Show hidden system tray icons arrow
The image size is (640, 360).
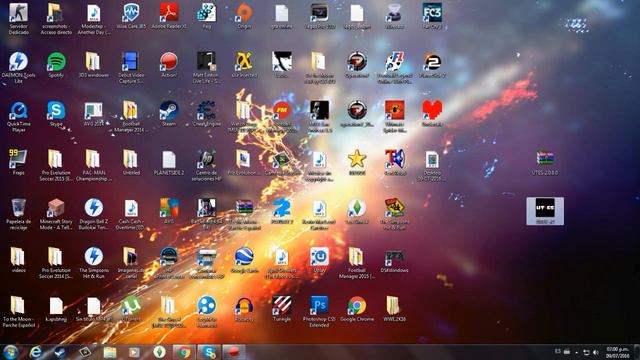(x=576, y=352)
